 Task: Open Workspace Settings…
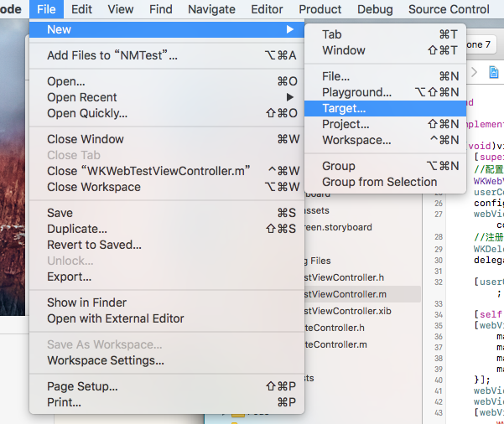click(106, 360)
